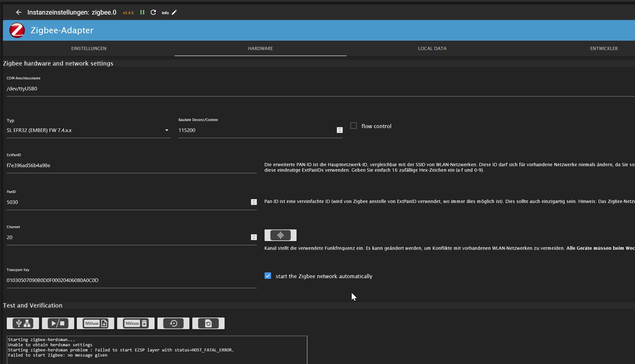Pause the zigbee.0 instance

coord(142,12)
